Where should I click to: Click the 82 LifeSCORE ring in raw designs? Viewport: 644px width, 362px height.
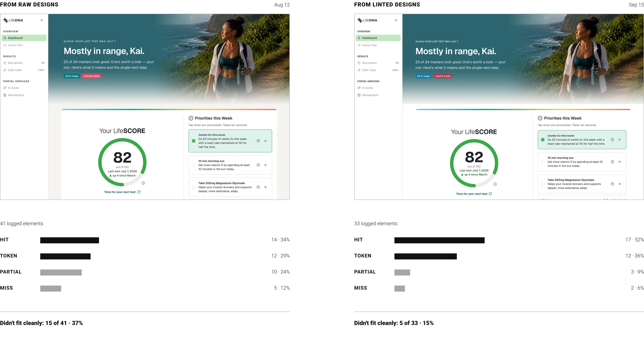(122, 162)
